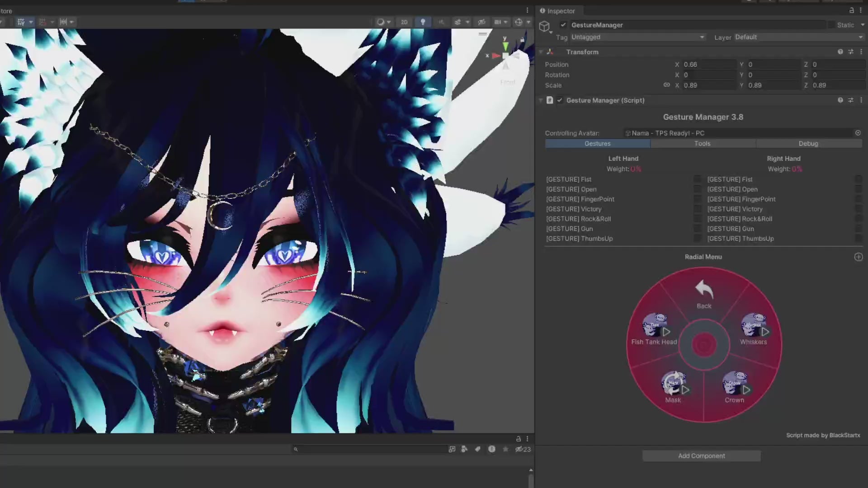Enable Right Hand ThumbsUp gesture checkbox
Image resolution: width=868 pixels, height=488 pixels.
click(x=858, y=239)
